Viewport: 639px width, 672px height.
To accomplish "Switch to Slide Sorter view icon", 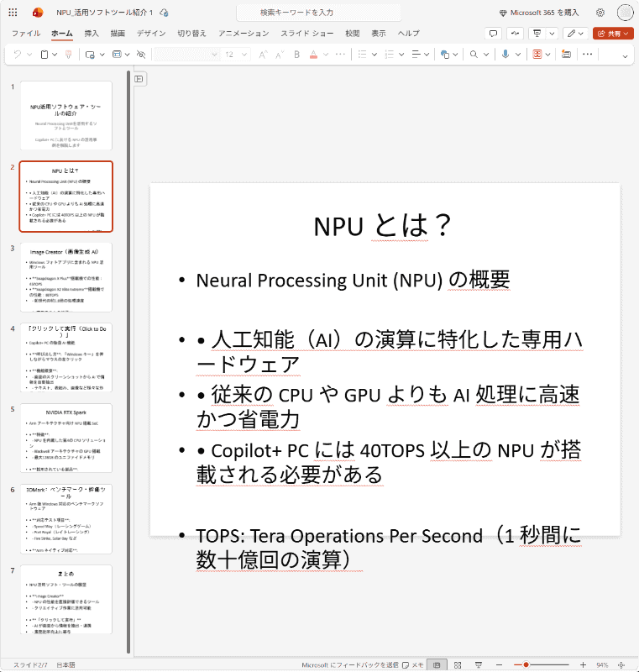I will tap(458, 664).
